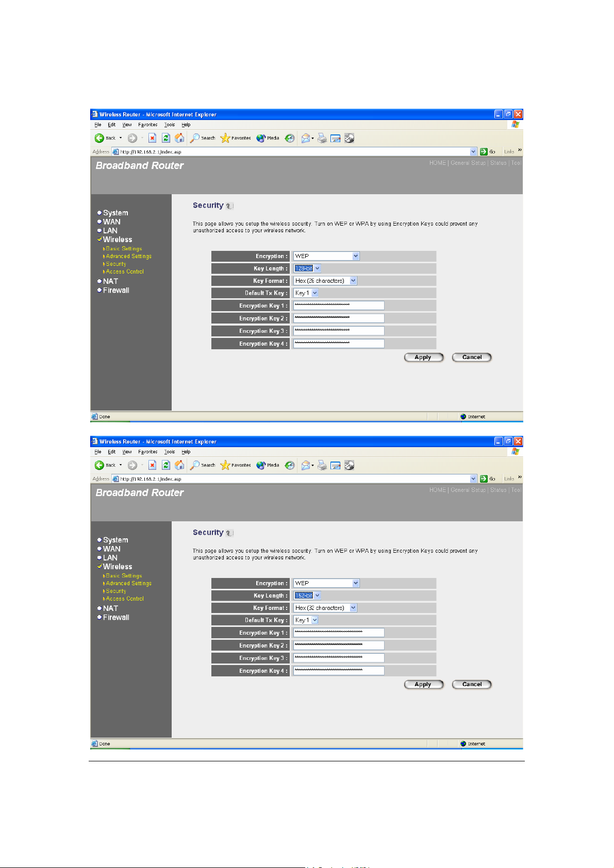The width and height of the screenshot is (614, 868).
Task: Open Search pane in the 152-bit key window
Action: coord(203,465)
